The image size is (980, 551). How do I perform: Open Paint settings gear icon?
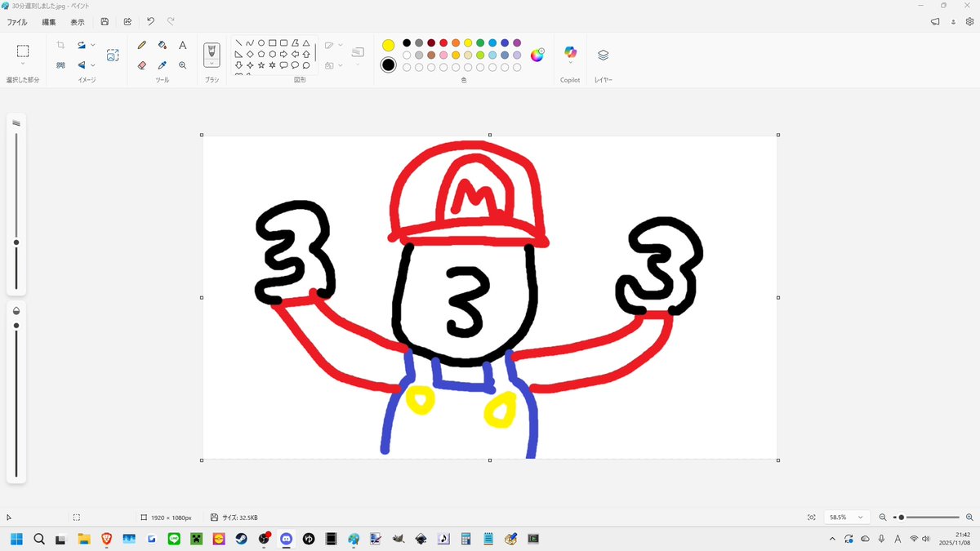(969, 22)
